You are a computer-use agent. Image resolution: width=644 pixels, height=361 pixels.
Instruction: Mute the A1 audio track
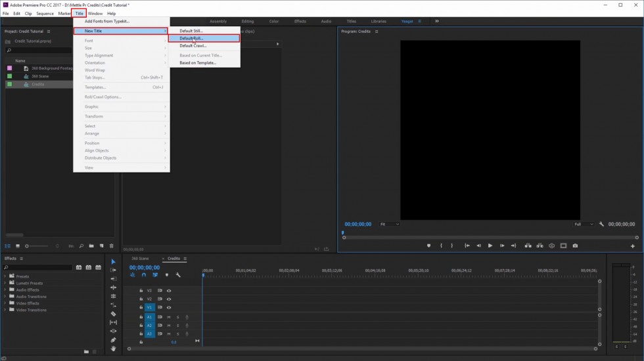click(x=169, y=317)
